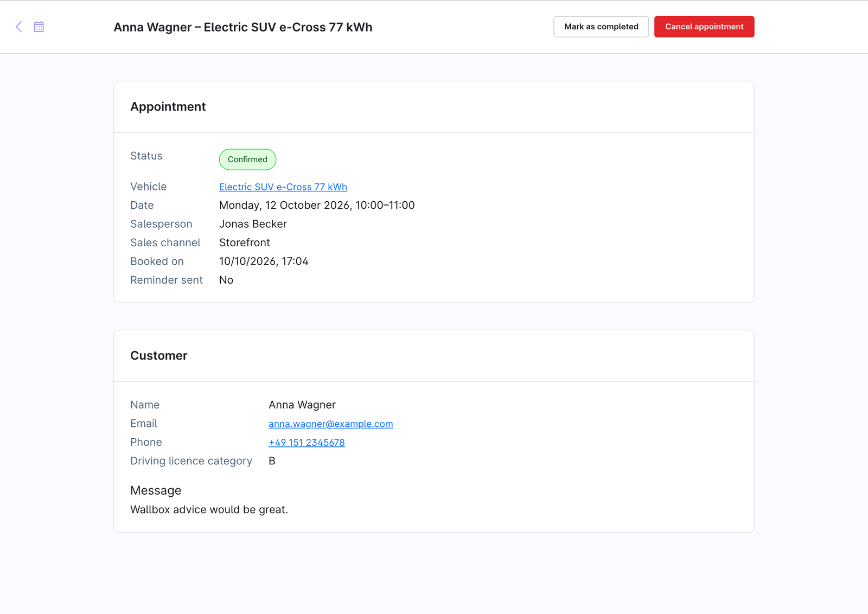Click the anna.wagner@example.com email link
Viewport: 868px width, 614px height.
331,424
